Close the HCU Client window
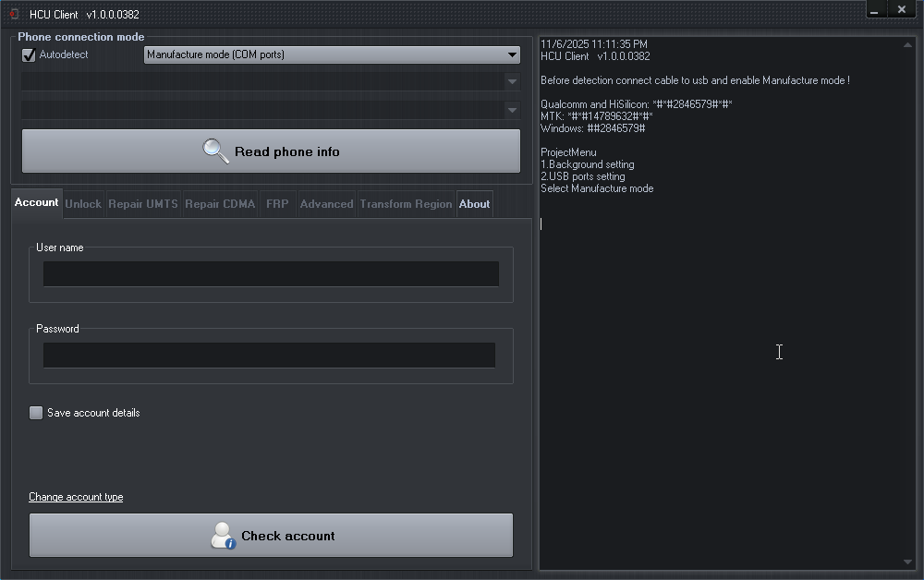The height and width of the screenshot is (580, 924). (902, 9)
